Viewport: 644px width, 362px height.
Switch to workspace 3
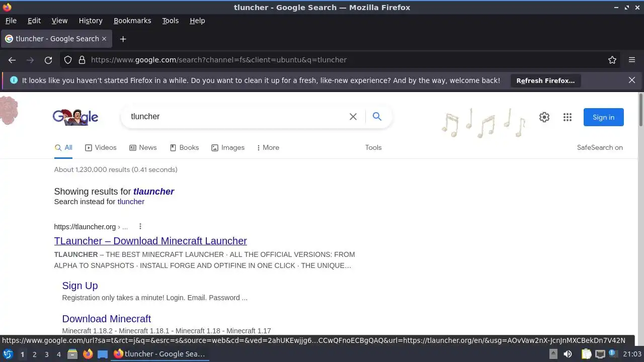pos(46,354)
